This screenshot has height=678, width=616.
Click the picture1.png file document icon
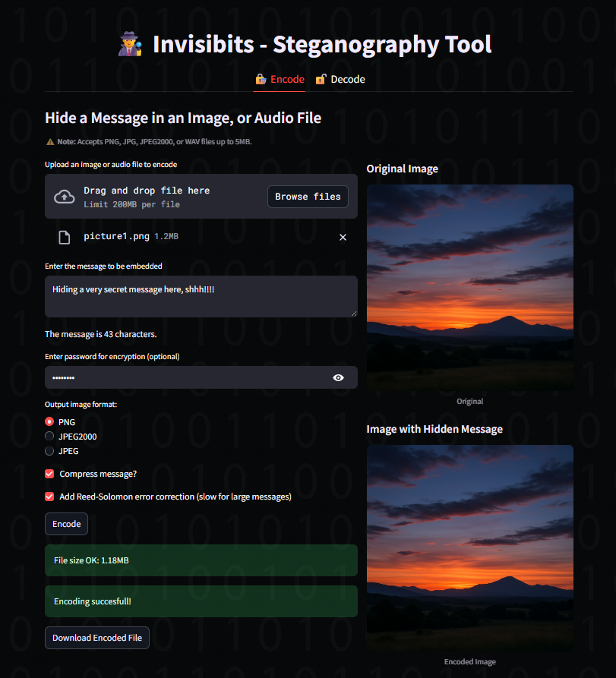pyautogui.click(x=64, y=238)
